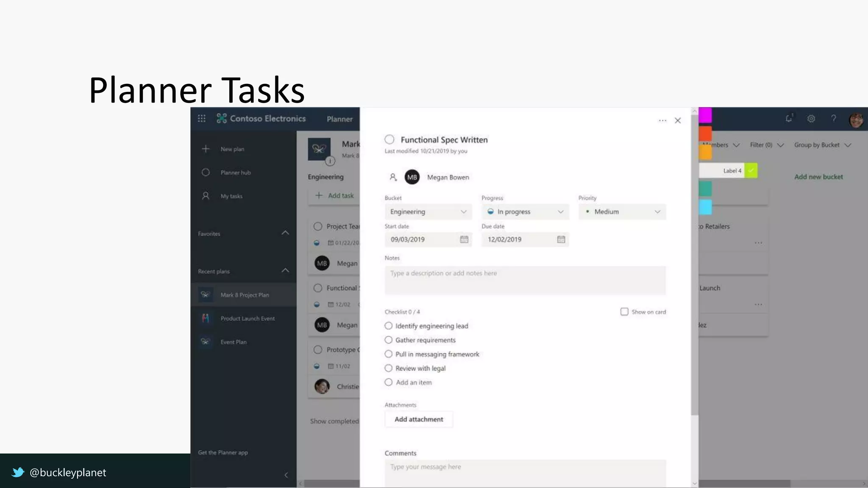Open Planner hub in sidebar
868x488 pixels.
[x=235, y=172]
